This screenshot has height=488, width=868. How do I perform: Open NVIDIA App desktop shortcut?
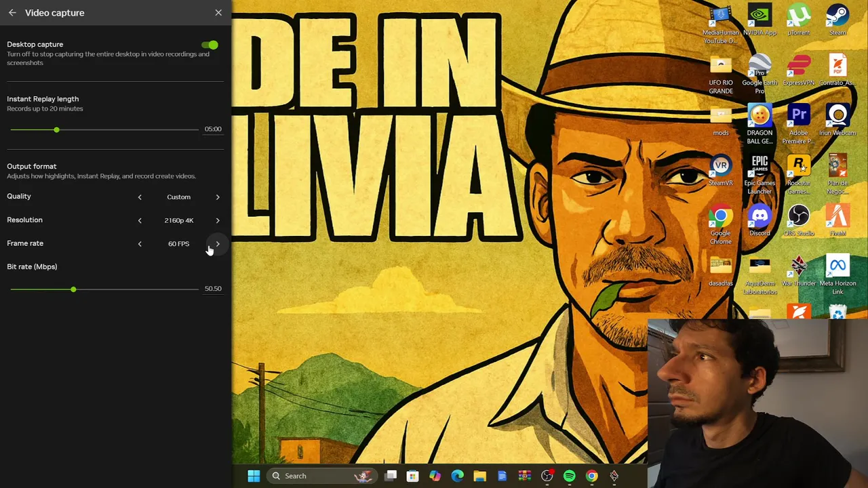(x=759, y=20)
